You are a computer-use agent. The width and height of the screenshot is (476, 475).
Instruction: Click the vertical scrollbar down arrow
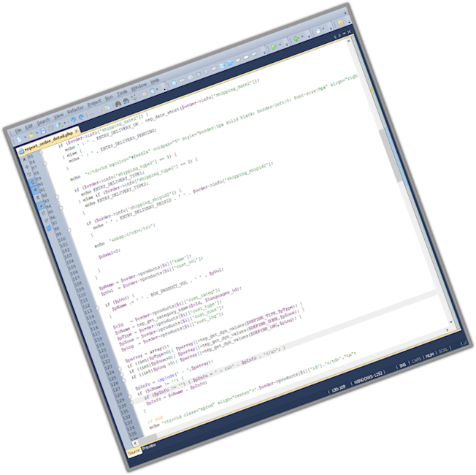pos(450,322)
